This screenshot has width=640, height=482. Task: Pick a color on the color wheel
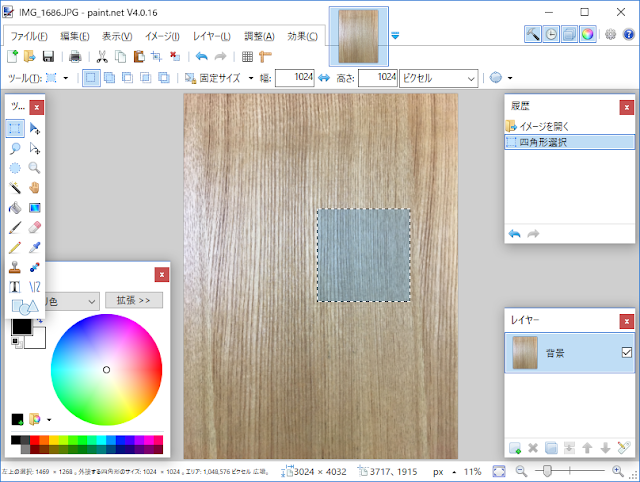coord(107,370)
